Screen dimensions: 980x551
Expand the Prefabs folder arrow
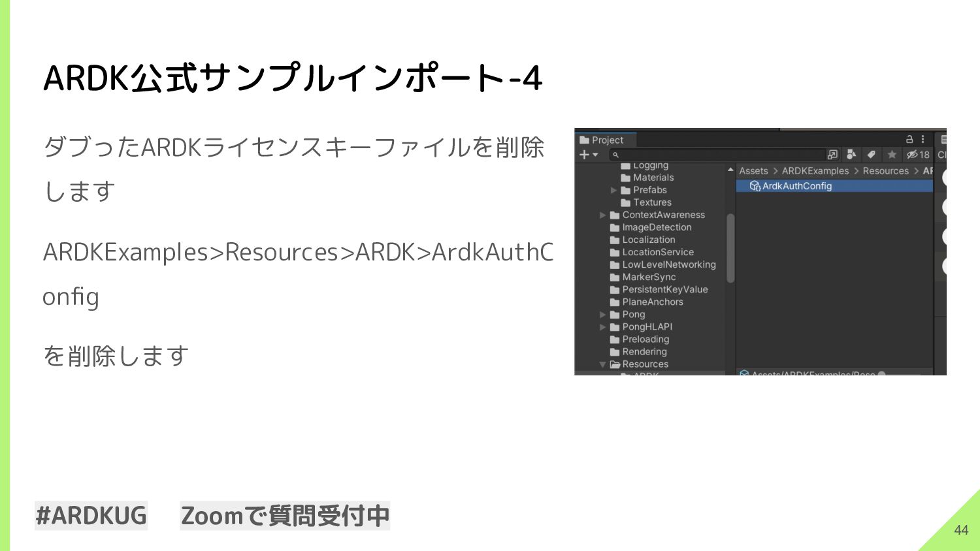(613, 190)
